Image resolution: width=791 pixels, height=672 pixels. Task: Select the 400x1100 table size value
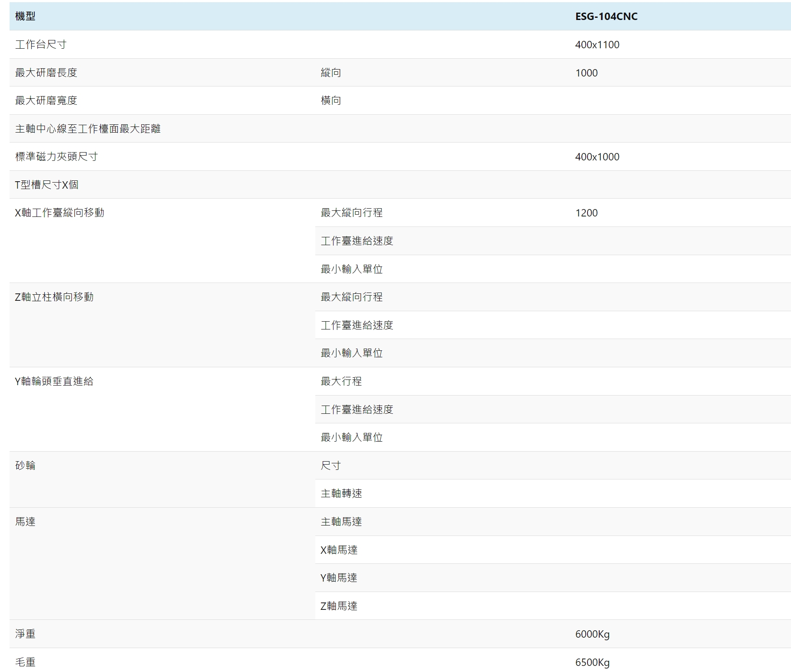pos(597,44)
